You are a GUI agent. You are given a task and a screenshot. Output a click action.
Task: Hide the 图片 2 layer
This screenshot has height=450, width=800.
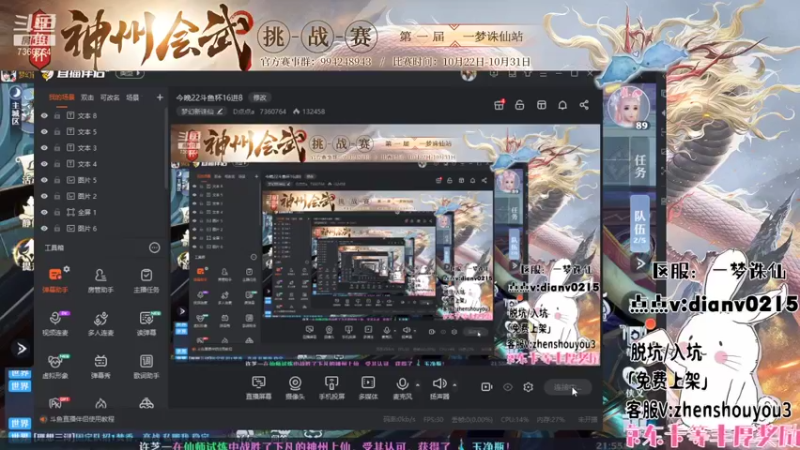point(44,196)
